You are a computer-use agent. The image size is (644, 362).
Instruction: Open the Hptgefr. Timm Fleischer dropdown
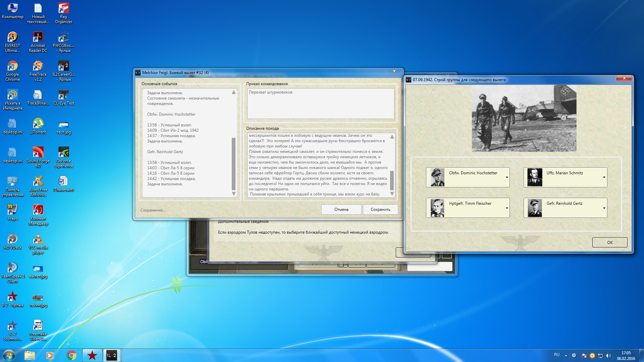pyautogui.click(x=506, y=208)
